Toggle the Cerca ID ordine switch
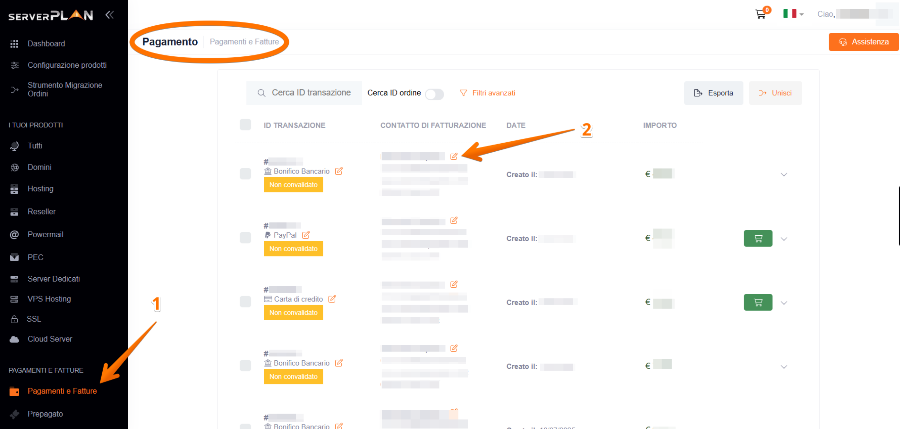 pos(434,93)
